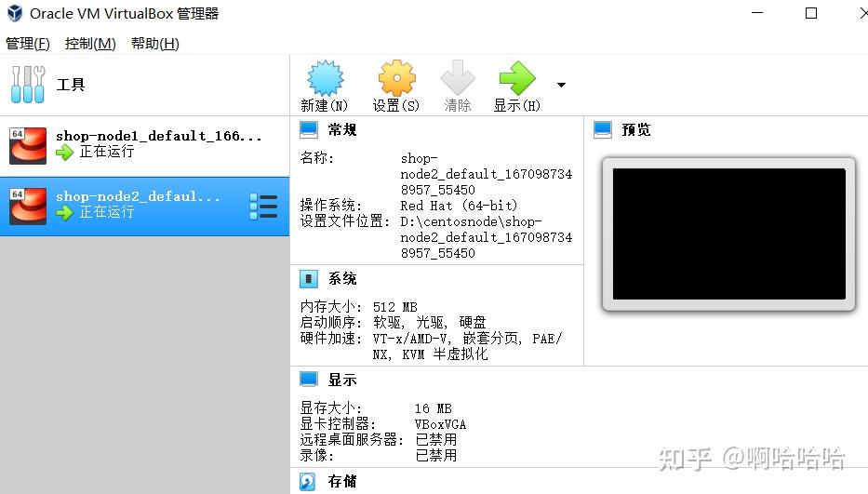This screenshot has width=868, height=494.
Task: Select the 工具 tools icon
Action: 28,84
